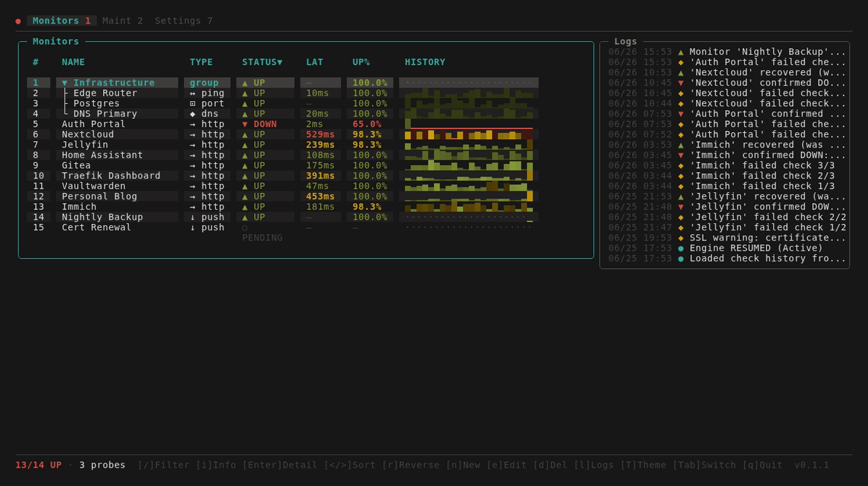Image resolution: width=868 pixels, height=486 pixels.
Task: Click the HISTORY column header
Action: coord(425,62)
